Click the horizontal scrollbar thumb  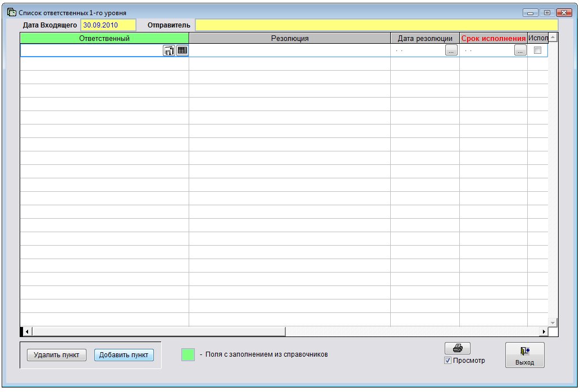(x=159, y=331)
